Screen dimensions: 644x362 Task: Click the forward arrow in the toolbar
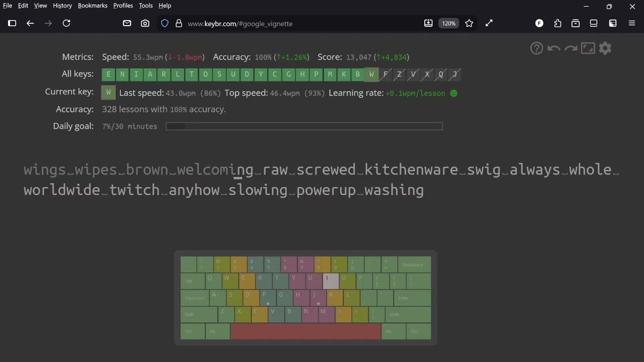48,23
